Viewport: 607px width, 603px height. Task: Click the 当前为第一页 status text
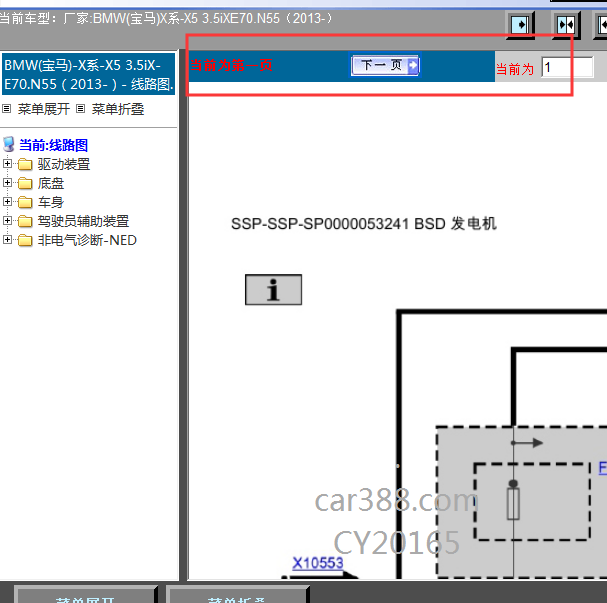[231, 65]
